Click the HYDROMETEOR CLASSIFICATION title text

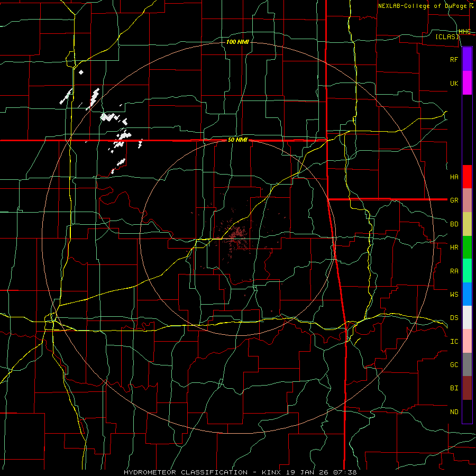(186, 472)
